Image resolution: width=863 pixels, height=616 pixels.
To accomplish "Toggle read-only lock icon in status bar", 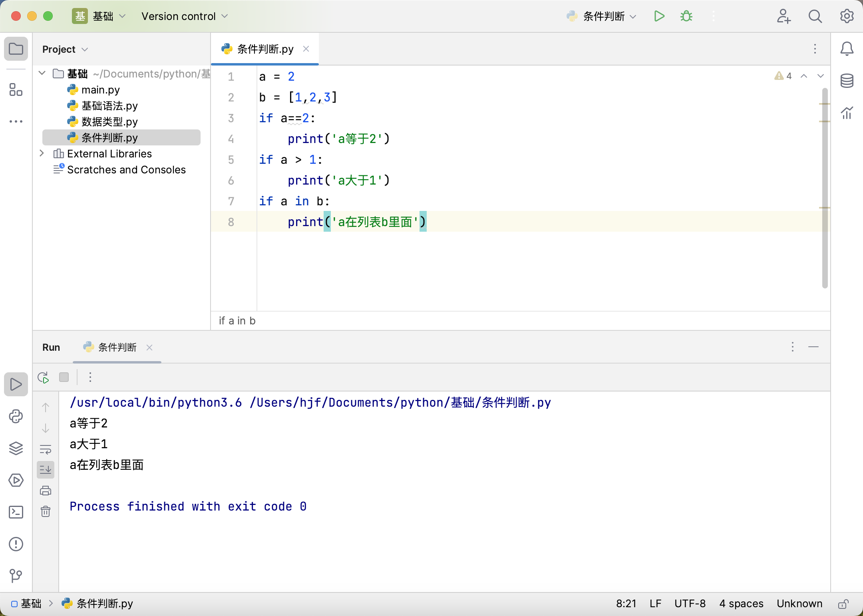I will click(843, 604).
